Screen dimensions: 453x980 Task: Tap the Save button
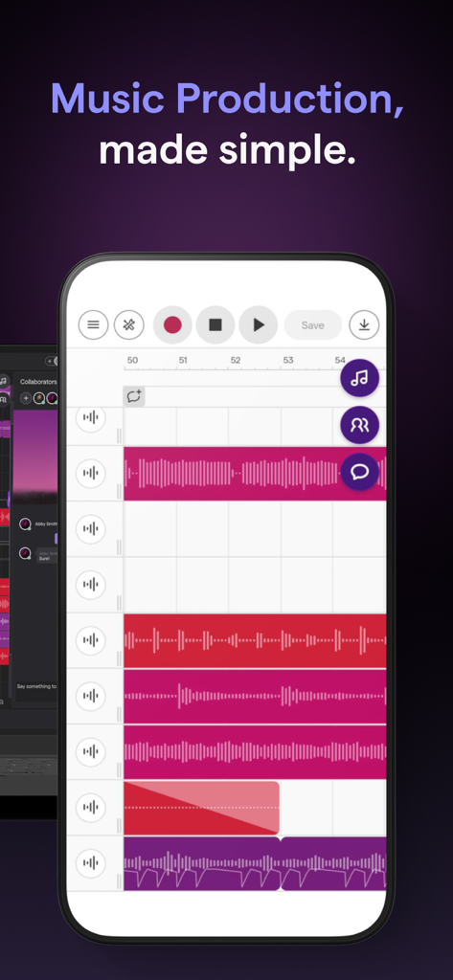(x=313, y=325)
